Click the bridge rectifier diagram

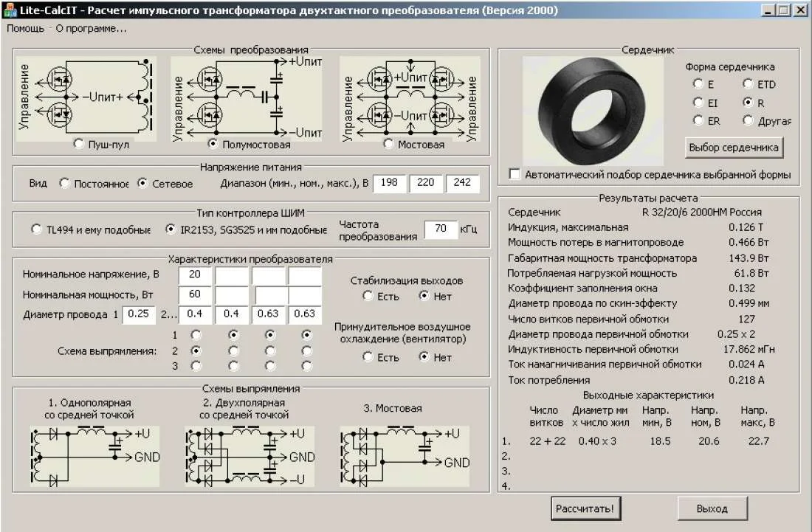click(x=405, y=456)
